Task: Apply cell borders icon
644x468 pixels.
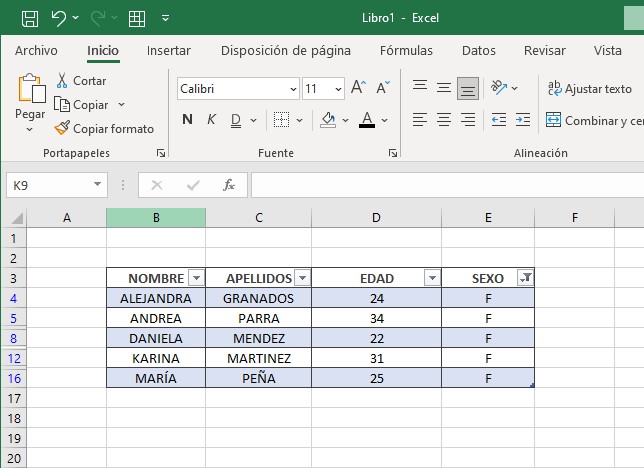Action: 281,120
